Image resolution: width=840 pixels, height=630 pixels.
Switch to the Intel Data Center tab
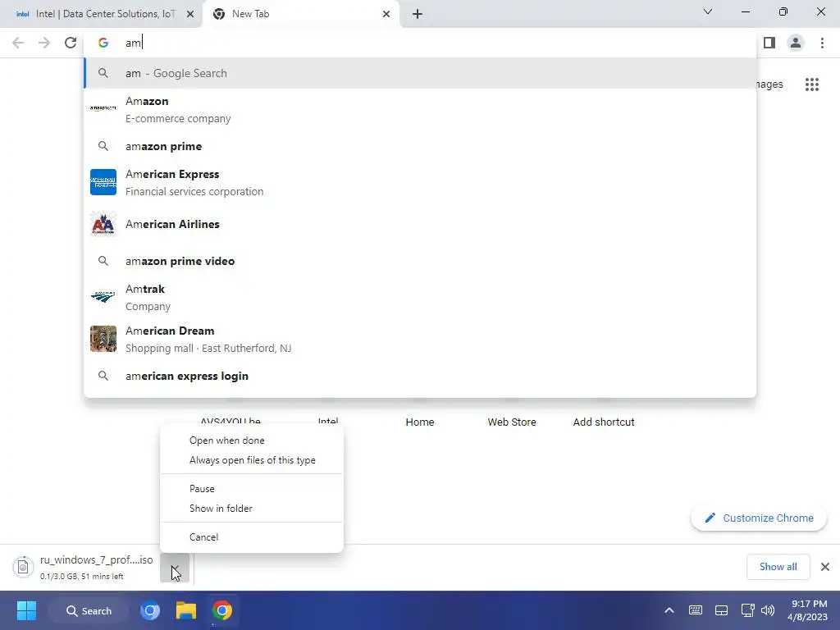pyautogui.click(x=101, y=14)
